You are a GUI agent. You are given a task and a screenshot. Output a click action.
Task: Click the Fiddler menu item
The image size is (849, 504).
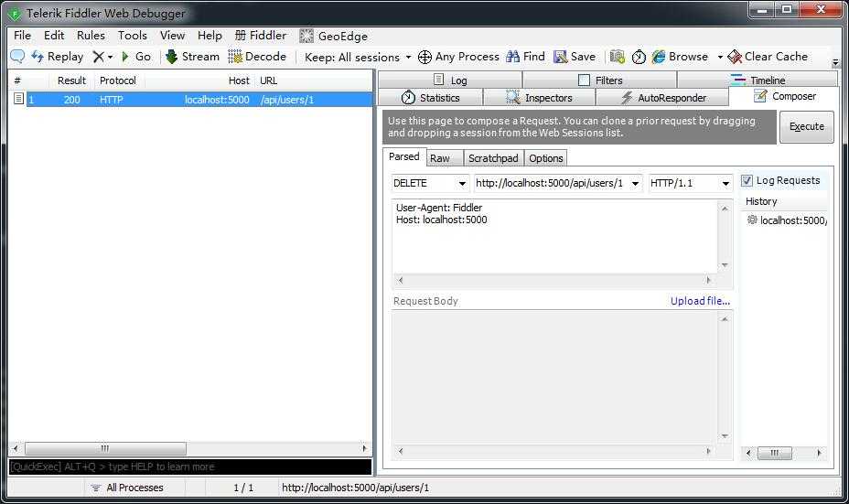coord(261,35)
